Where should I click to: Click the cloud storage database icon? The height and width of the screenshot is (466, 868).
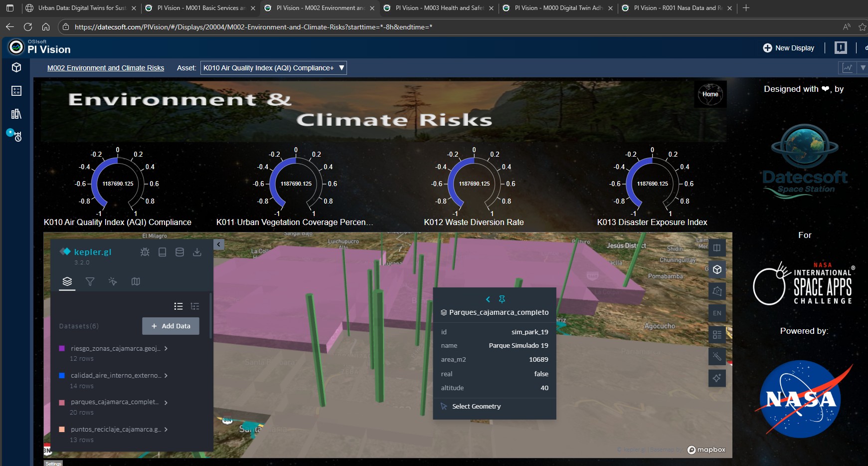click(x=179, y=252)
